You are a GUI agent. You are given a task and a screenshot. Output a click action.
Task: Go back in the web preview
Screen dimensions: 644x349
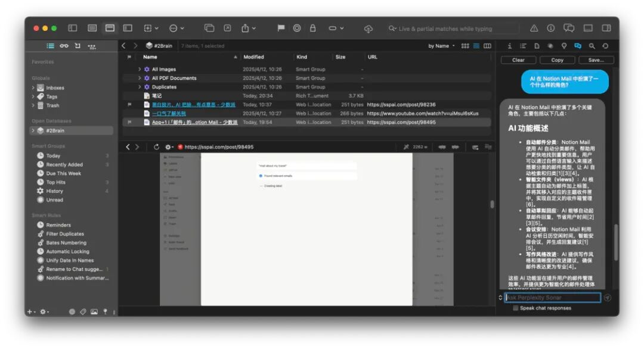pos(128,147)
